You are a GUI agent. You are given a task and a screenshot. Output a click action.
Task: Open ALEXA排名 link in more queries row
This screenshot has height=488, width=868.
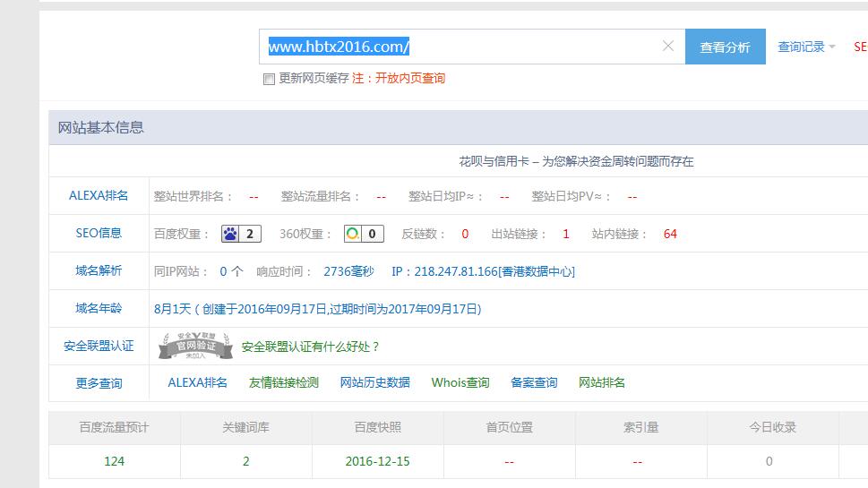(x=198, y=383)
